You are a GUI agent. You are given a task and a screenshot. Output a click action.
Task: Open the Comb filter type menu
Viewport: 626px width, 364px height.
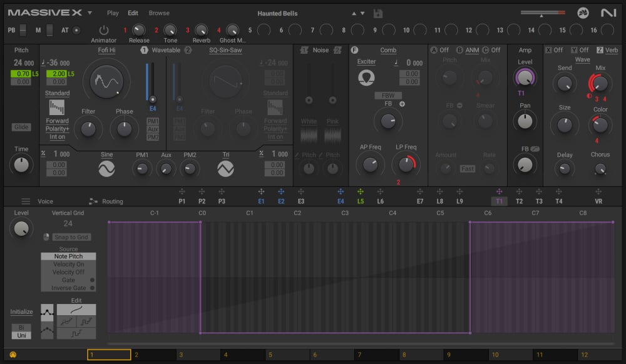(388, 50)
